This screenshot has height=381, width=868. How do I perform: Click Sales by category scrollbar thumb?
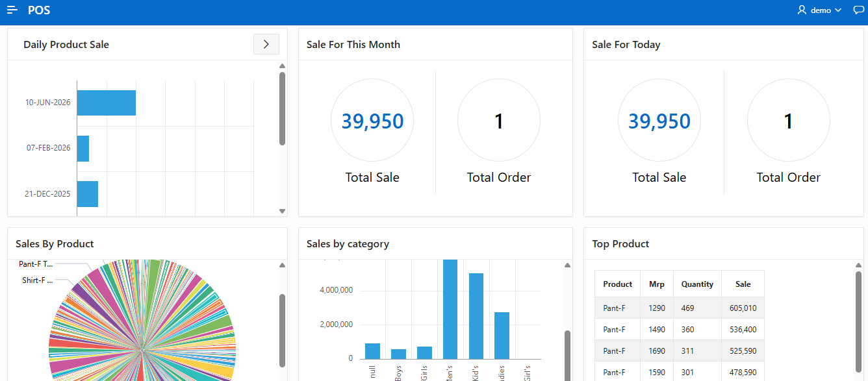(x=567, y=356)
